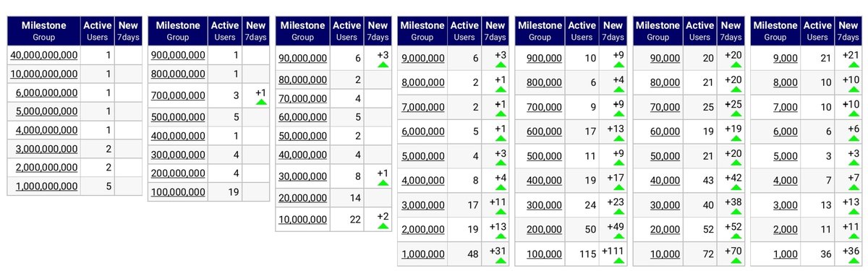Click first table's Milestone Group header
This screenshot has height=271, width=868.
(44, 30)
